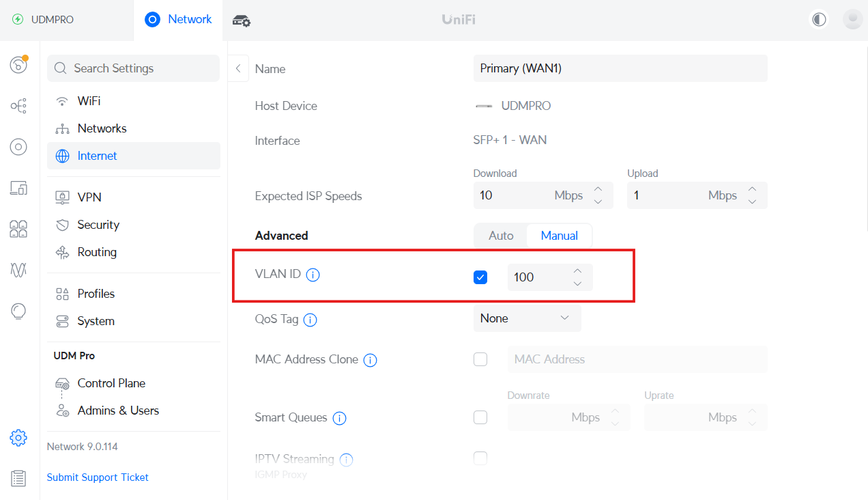Image resolution: width=868 pixels, height=500 pixels.
Task: Click the info icon beside Smart Queues
Action: 339,418
